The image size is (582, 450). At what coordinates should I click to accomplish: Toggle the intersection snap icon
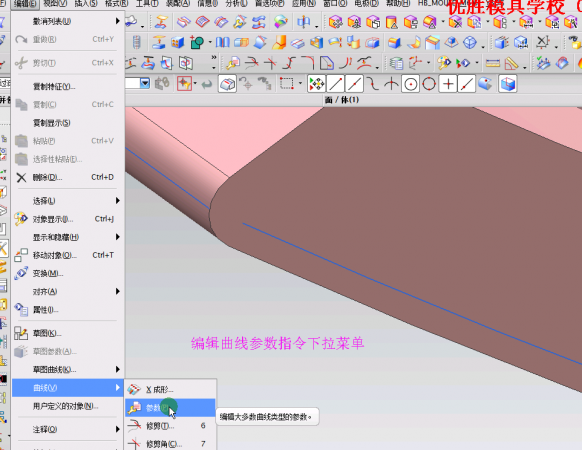(x=391, y=84)
